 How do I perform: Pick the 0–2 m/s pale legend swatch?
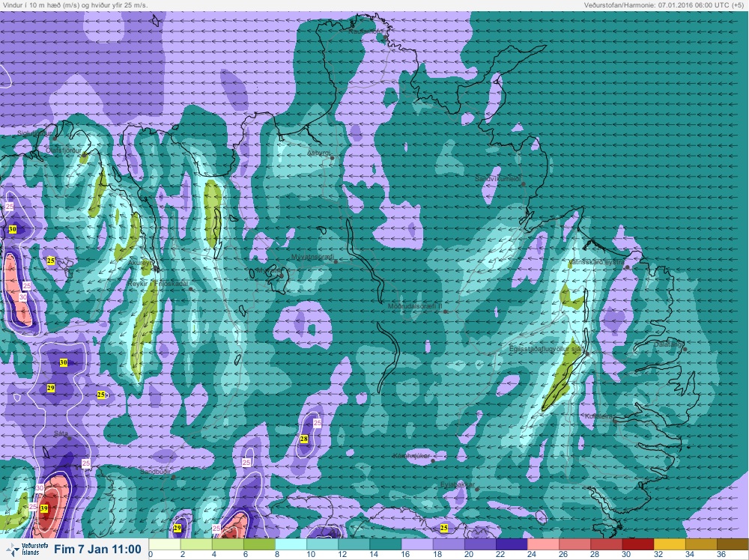pos(165,544)
